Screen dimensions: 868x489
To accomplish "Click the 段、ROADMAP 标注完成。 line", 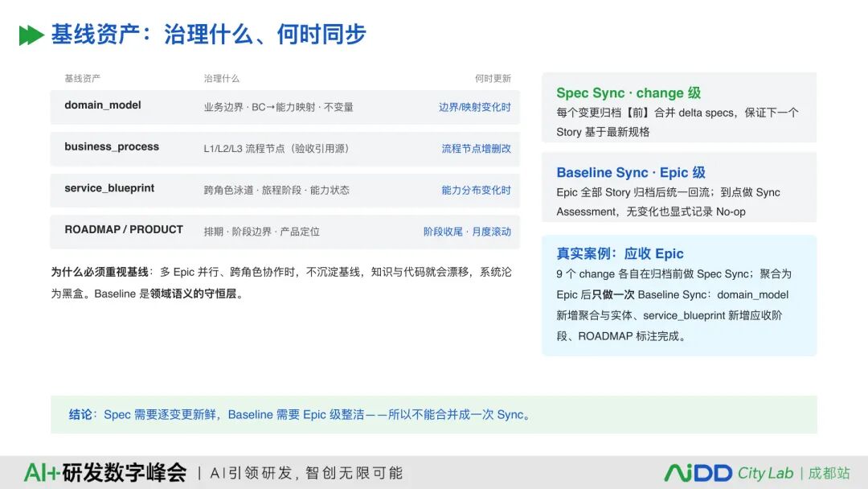I will pos(622,336).
